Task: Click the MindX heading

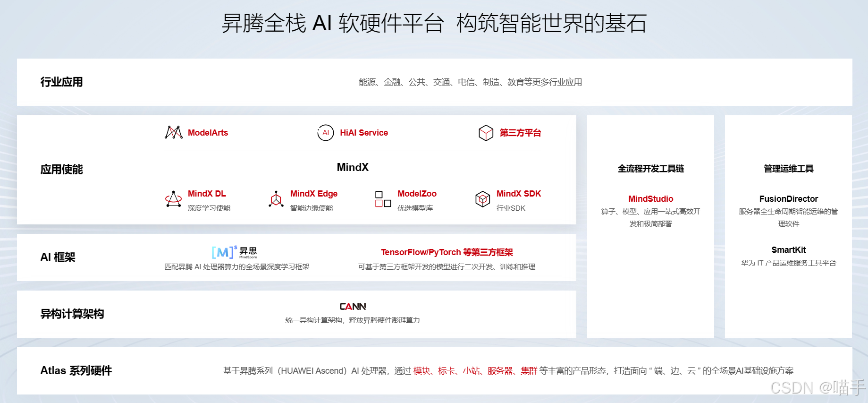Action: (353, 167)
